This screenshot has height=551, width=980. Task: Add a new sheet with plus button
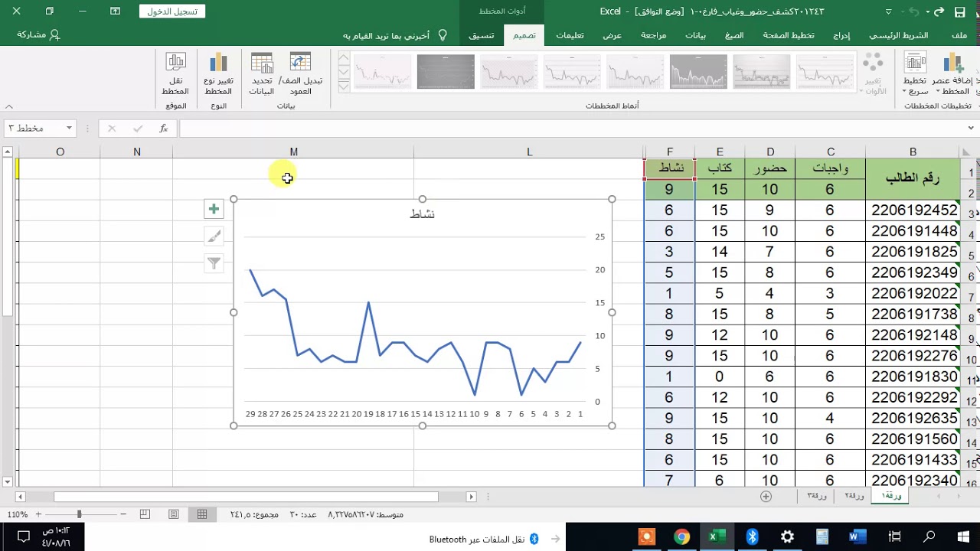click(766, 496)
